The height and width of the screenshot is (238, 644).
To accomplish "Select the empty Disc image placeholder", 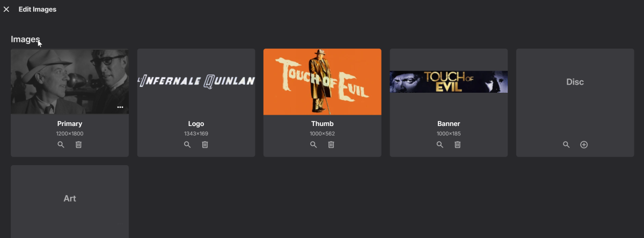I will (x=575, y=81).
